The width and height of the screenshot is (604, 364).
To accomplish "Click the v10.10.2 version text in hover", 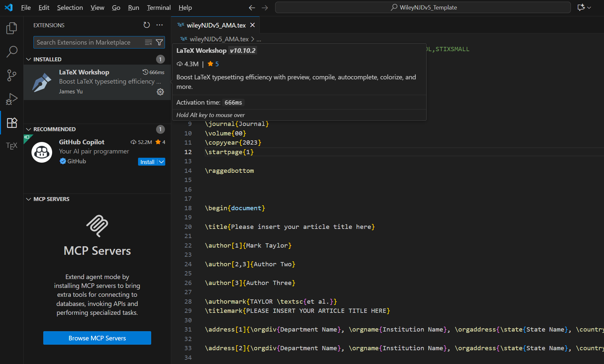I will tap(243, 51).
